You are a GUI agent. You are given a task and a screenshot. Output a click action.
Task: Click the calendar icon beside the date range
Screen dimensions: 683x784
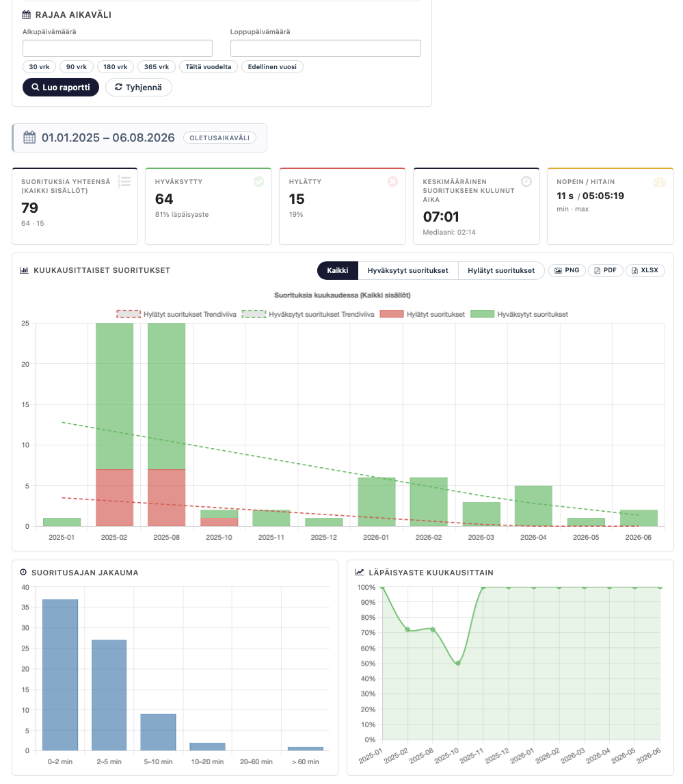coord(29,138)
